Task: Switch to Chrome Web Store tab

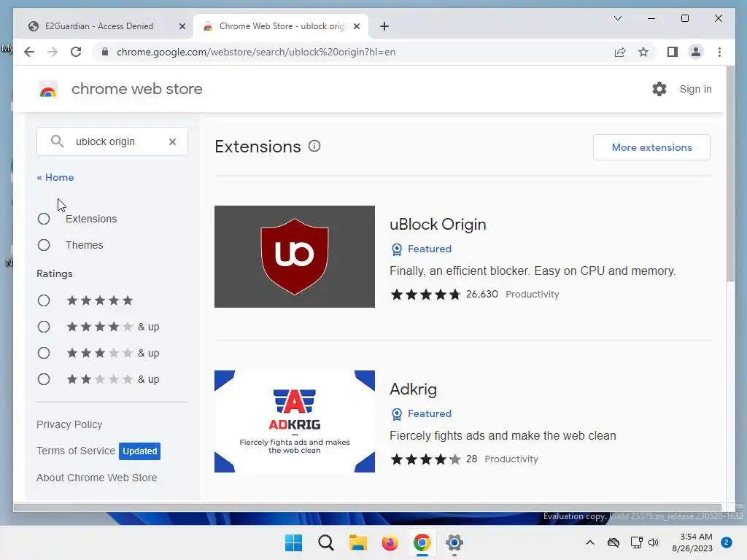Action: click(x=281, y=26)
